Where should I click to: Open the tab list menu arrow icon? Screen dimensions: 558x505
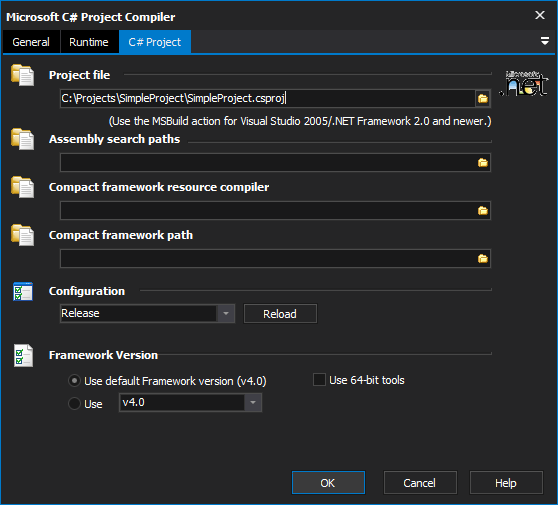pos(544,41)
